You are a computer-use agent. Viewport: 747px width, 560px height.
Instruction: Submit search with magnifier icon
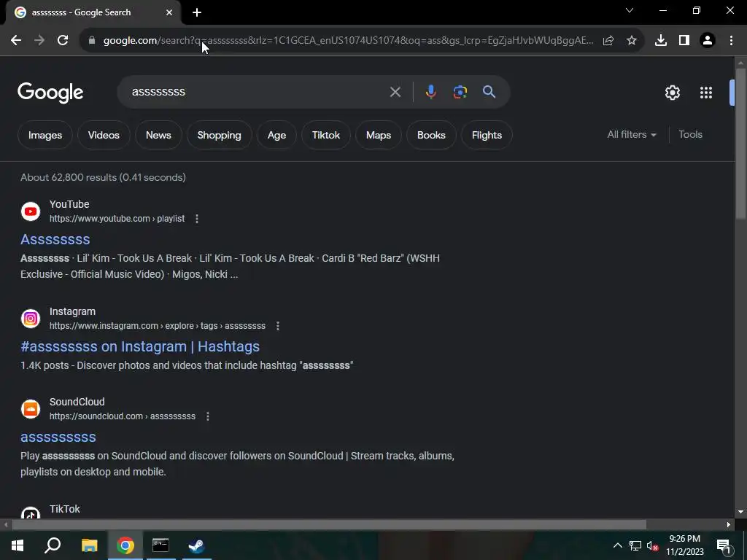tap(489, 92)
